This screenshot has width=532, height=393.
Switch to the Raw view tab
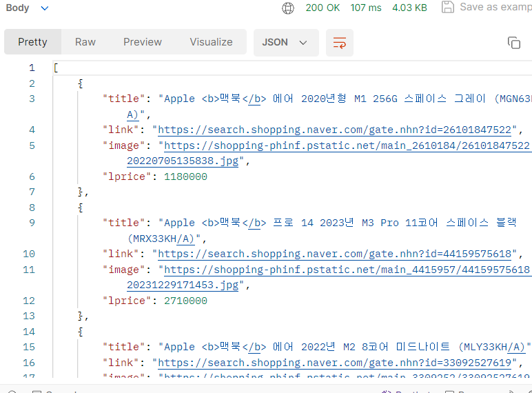click(x=85, y=42)
